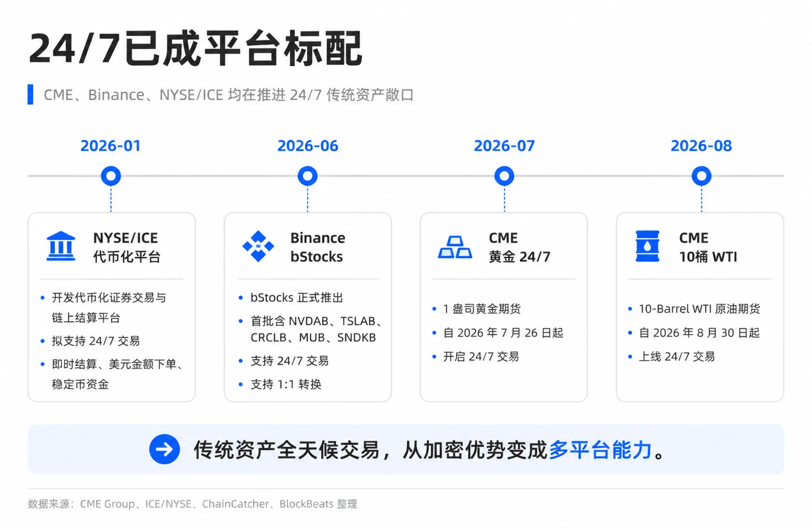Click the subtitle starting with CME、Binance

click(229, 95)
